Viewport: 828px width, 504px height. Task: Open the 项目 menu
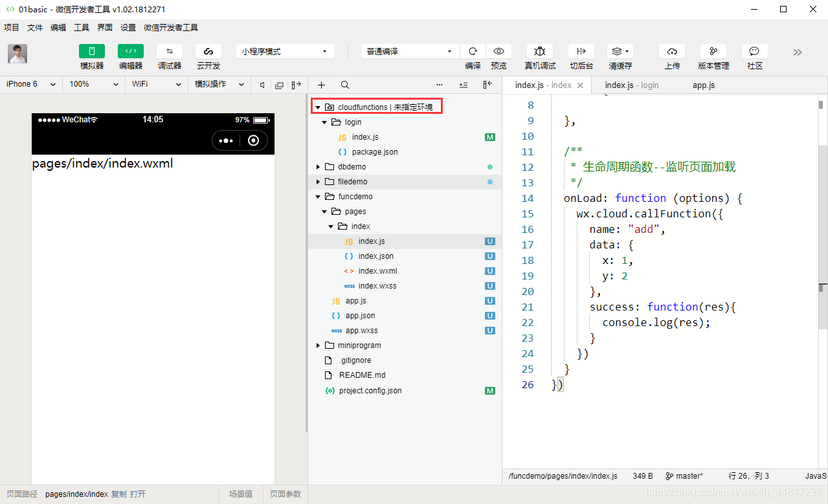(x=12, y=28)
